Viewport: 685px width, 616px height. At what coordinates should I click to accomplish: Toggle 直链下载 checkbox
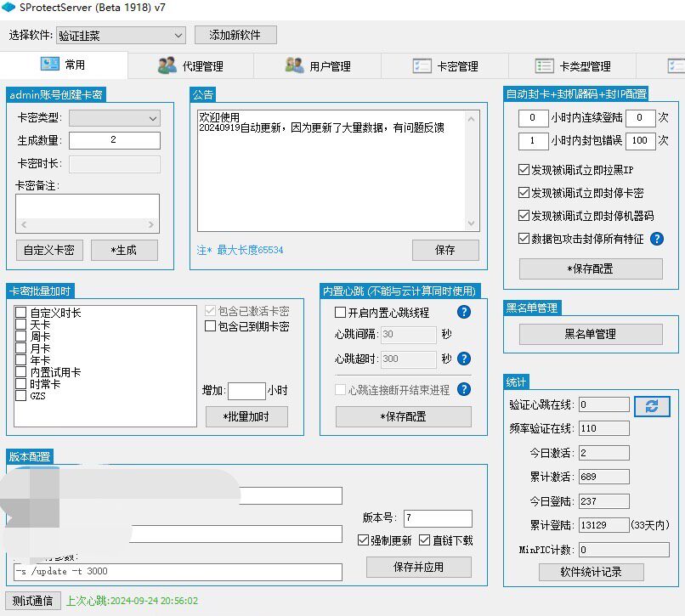(424, 540)
